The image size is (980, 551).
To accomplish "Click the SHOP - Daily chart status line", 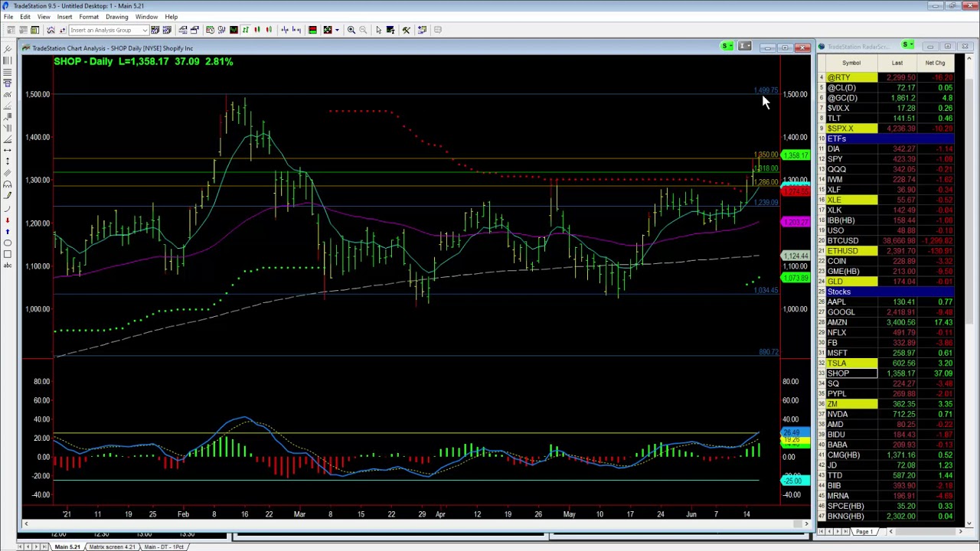I will click(143, 61).
